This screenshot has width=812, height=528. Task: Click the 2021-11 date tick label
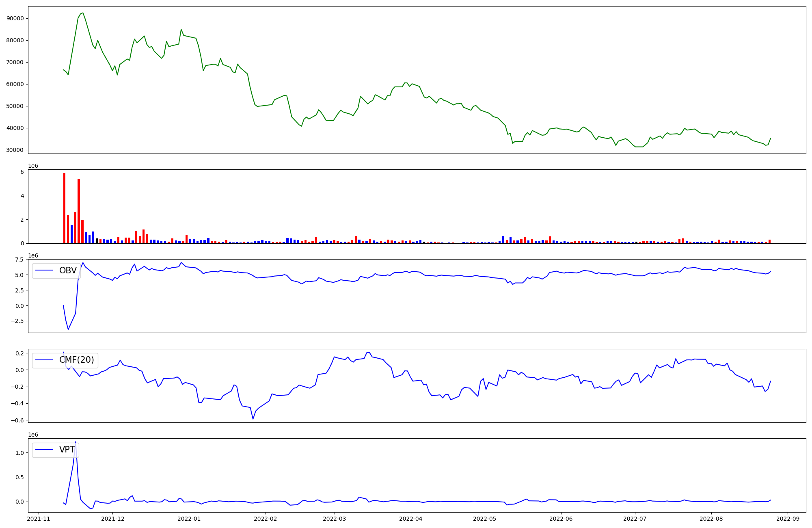(39, 519)
